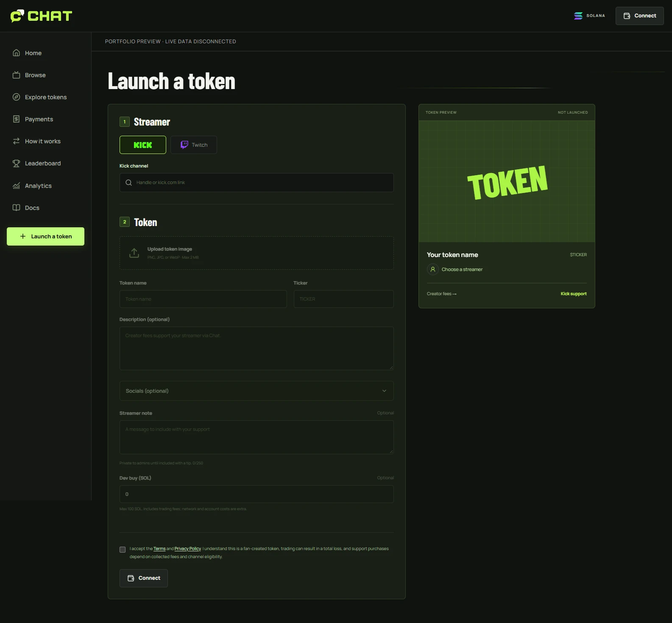Open the Analytics menu item
The image size is (672, 623).
click(45, 186)
